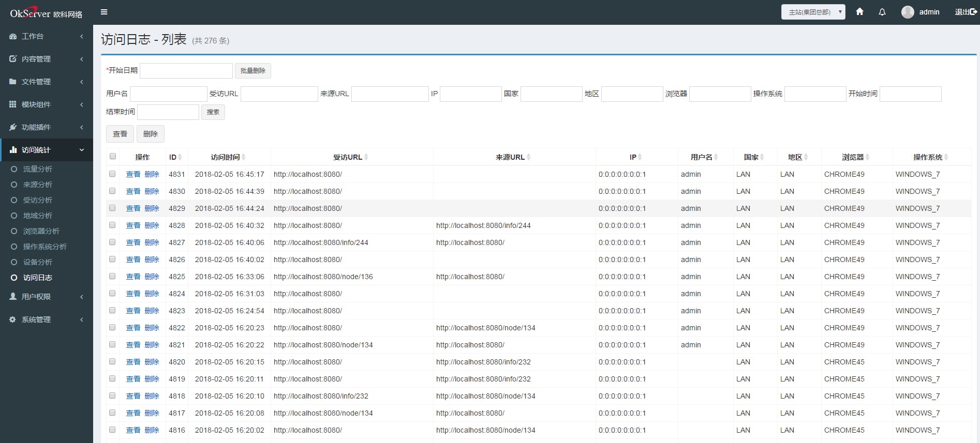This screenshot has width=980, height=443.
Task: Open the notifications bell icon
Action: click(882, 12)
